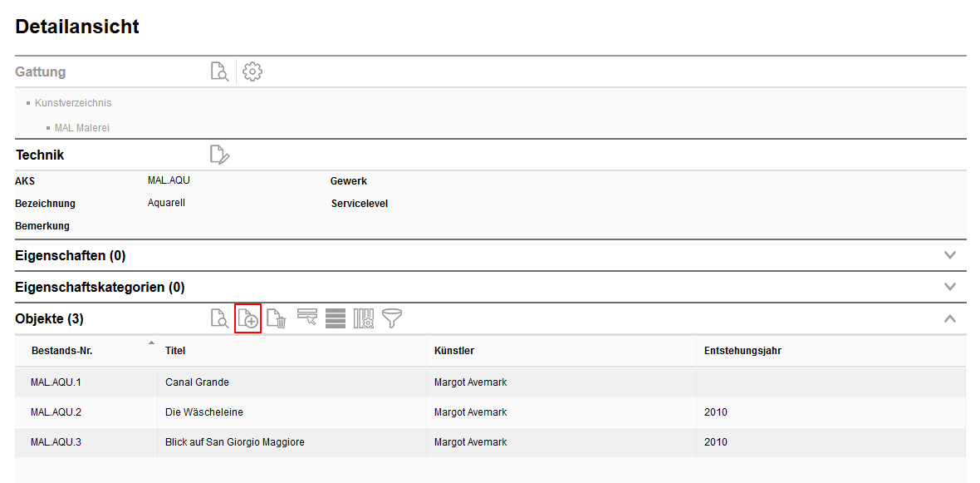Select all rows icon in Objekte toolbar
This screenshot has width=980, height=483.
(336, 318)
